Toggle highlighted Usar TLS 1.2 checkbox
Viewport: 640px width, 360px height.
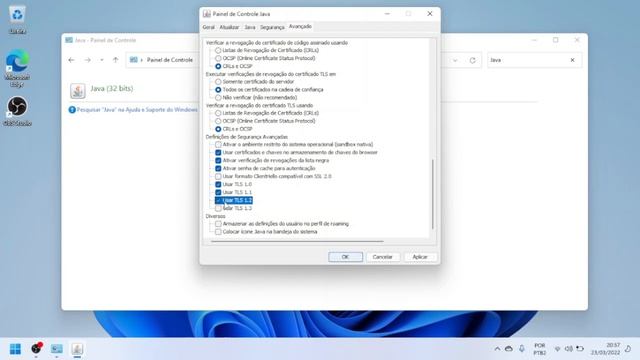pos(218,200)
